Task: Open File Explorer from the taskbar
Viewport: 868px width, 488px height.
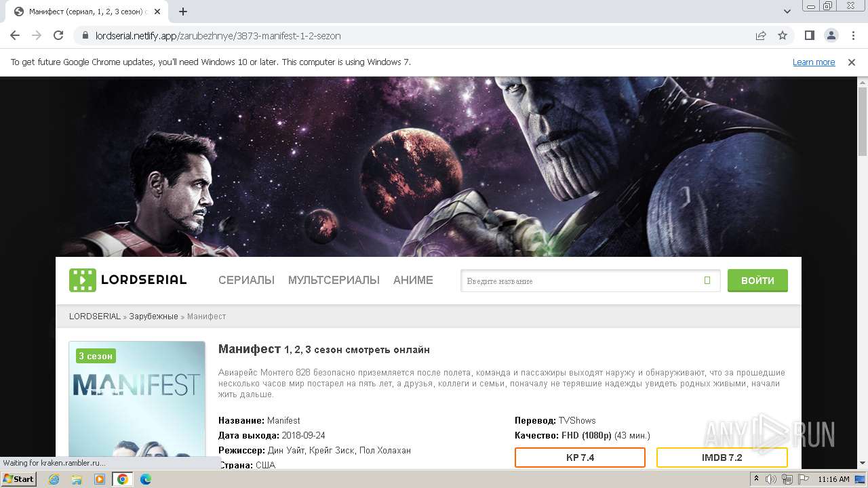Action: (77, 479)
